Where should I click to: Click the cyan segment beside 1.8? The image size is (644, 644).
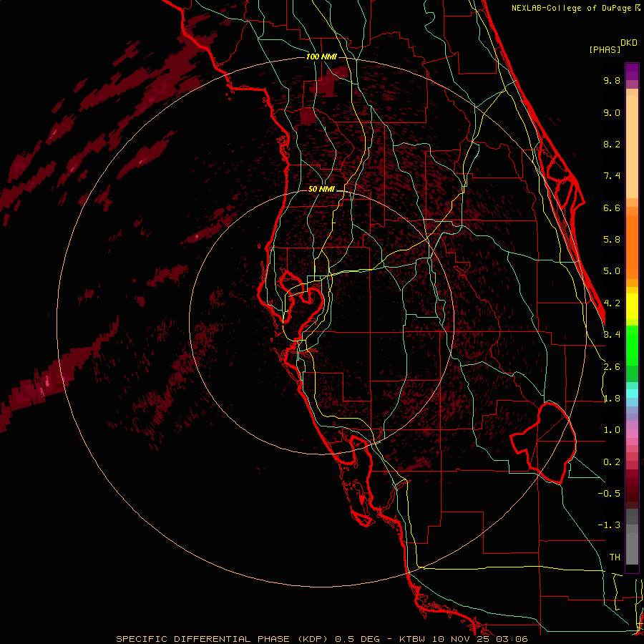click(632, 394)
